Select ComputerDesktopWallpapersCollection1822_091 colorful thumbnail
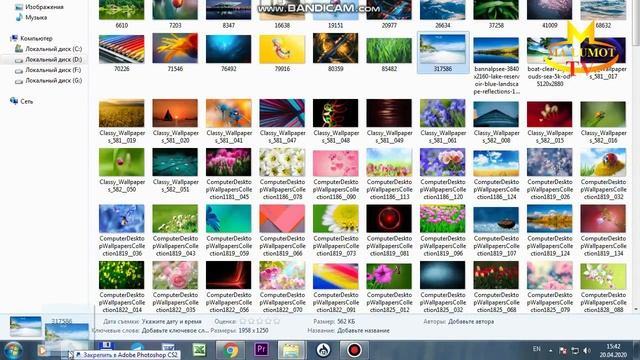The image size is (640, 360). click(336, 287)
